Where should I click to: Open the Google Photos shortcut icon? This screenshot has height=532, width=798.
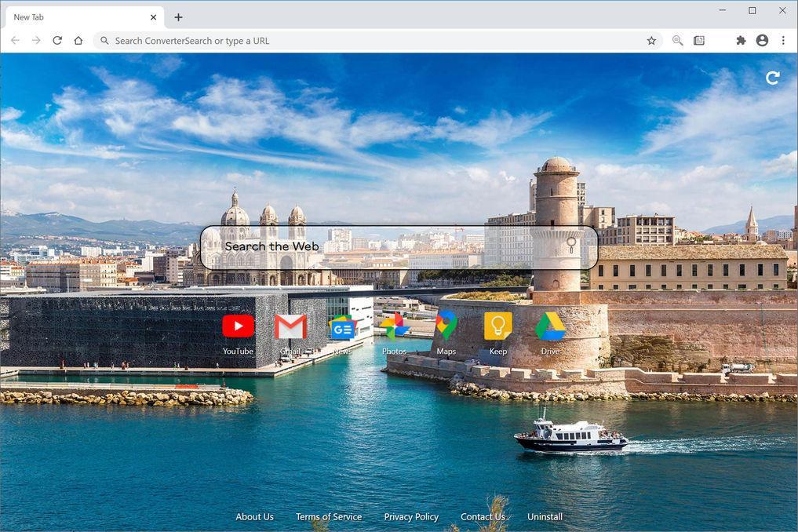coord(395,326)
